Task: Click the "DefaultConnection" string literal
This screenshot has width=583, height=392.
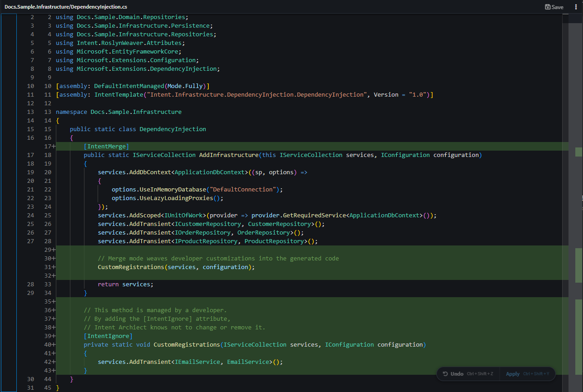Action: pyautogui.click(x=243, y=189)
